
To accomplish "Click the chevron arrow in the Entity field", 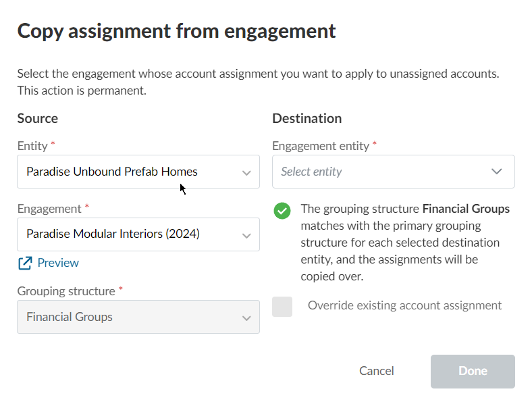I will point(246,172).
